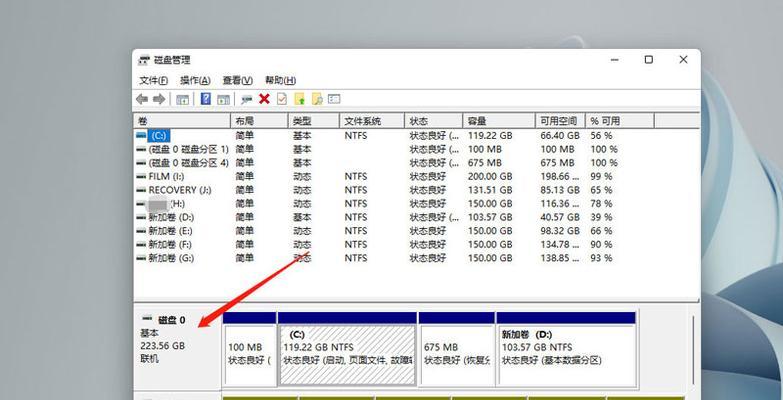
Task: Click the folder with green arrow icon
Action: pyautogui.click(x=299, y=99)
